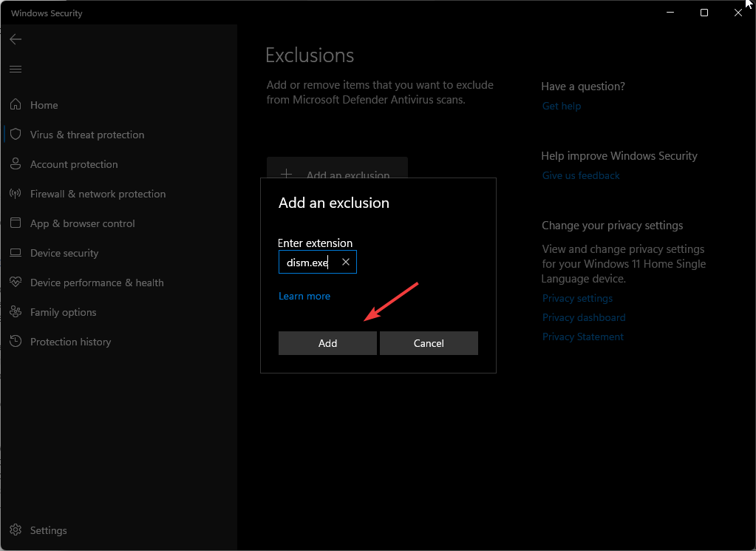756x551 pixels.
Task: Maximize the Windows Security window
Action: 704,13
